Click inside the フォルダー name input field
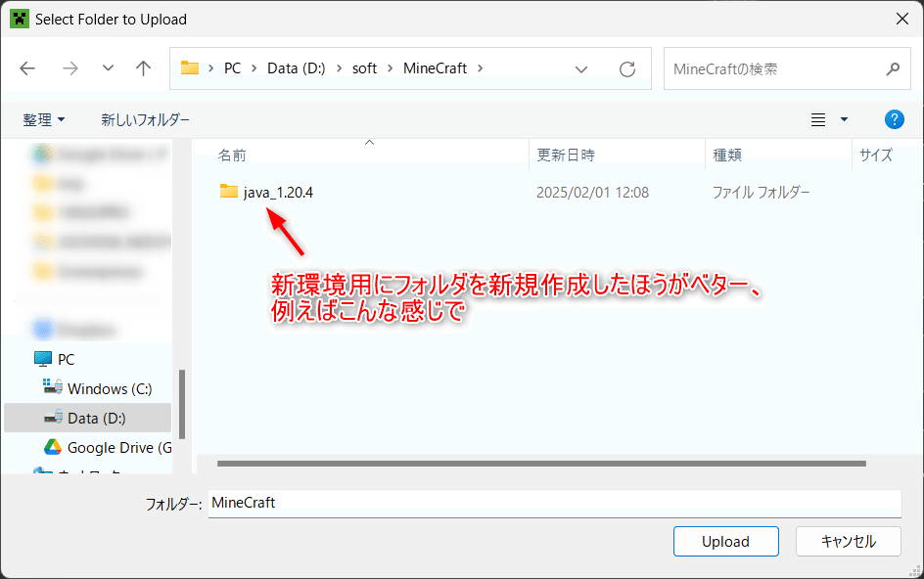The width and height of the screenshot is (924, 579). (x=489, y=503)
